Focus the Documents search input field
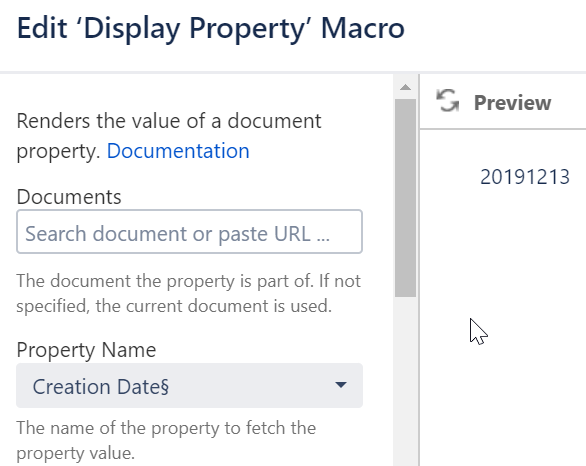586x466 pixels. 189,232
